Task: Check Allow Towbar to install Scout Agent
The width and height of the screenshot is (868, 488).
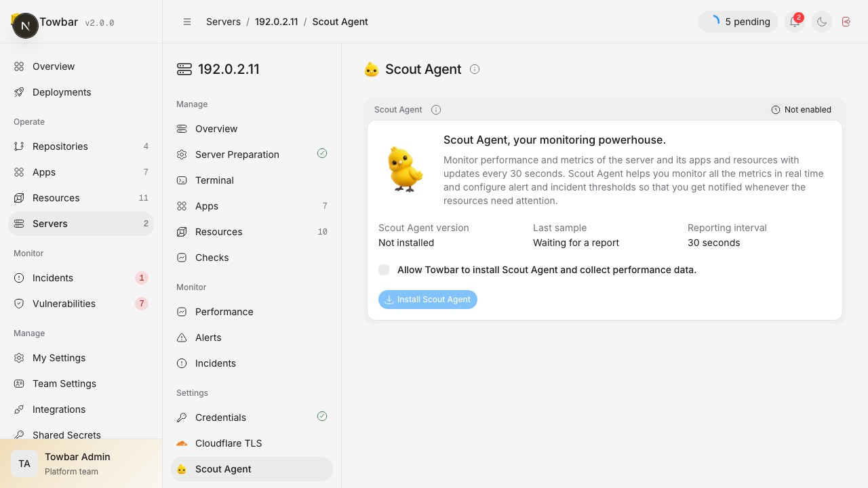Action: pyautogui.click(x=384, y=270)
